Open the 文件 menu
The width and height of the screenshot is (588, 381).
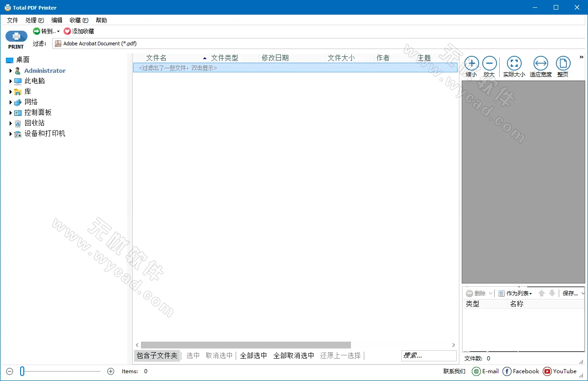(x=12, y=20)
